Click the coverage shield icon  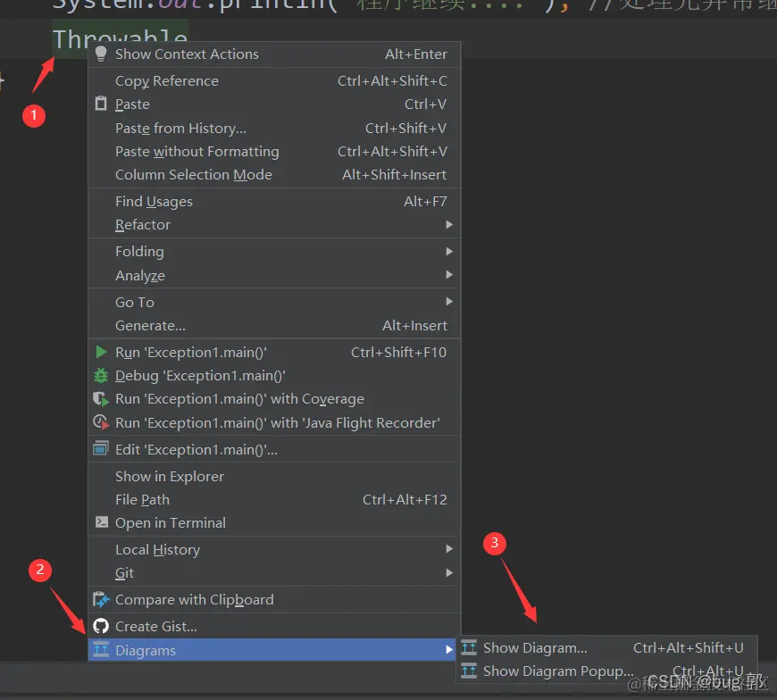tap(101, 399)
